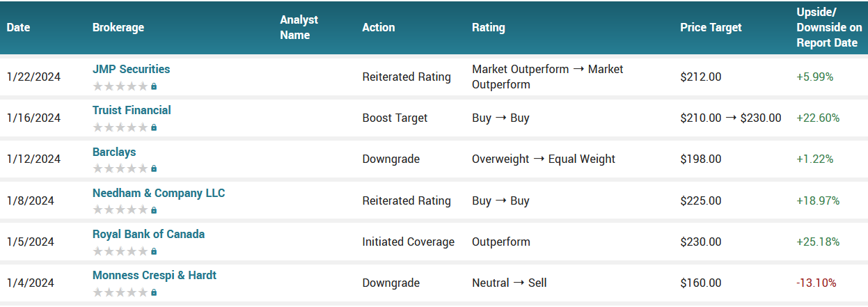Screen dimensions: 868x307
Task: Click lock icon under Needham & Company LLC
Action: [154, 210]
